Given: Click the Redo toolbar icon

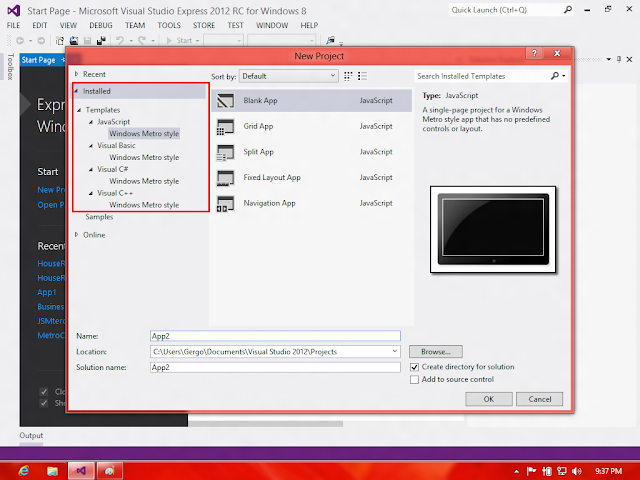Looking at the screenshot, I should point(142,40).
